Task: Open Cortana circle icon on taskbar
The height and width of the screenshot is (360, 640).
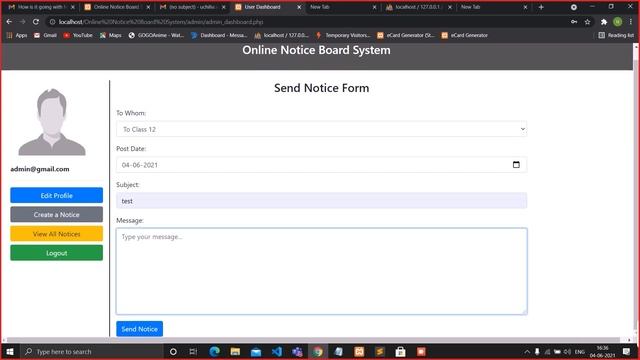Action: 173,351
